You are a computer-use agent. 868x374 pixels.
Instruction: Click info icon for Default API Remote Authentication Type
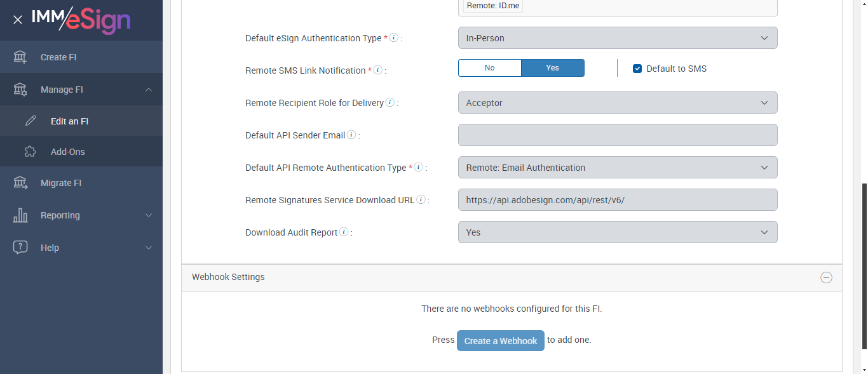(x=418, y=168)
